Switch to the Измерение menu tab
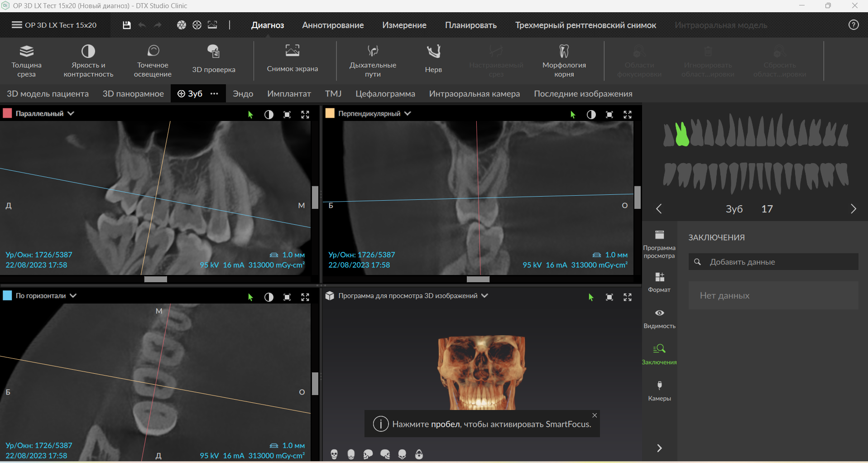 click(404, 25)
